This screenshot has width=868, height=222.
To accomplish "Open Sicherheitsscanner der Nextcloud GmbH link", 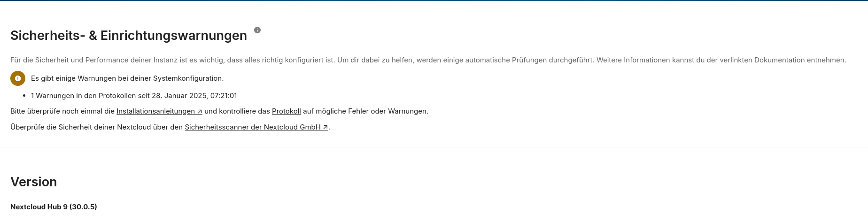I will pyautogui.click(x=252, y=127).
